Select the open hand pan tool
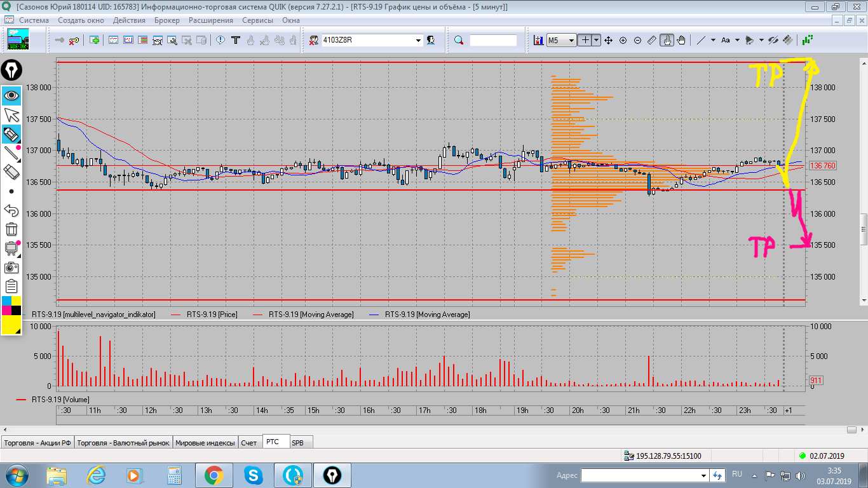868x488 pixels. coord(681,40)
